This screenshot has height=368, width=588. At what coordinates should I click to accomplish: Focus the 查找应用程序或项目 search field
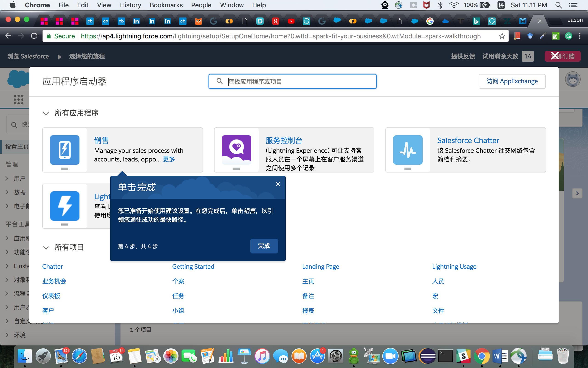click(x=293, y=81)
